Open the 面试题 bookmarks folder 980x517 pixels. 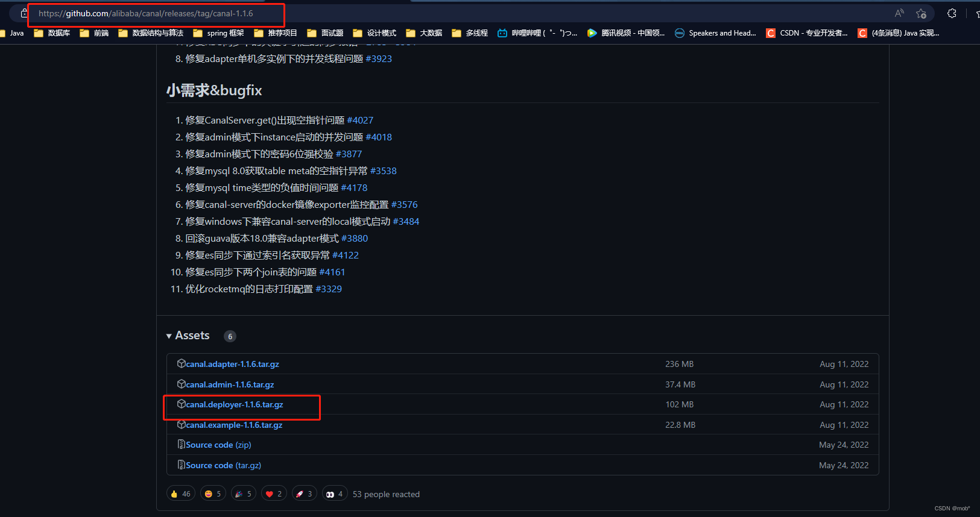(325, 33)
